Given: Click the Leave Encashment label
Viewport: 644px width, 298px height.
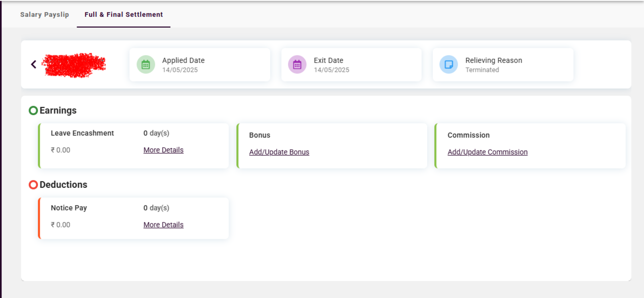Looking at the screenshot, I should tap(82, 133).
